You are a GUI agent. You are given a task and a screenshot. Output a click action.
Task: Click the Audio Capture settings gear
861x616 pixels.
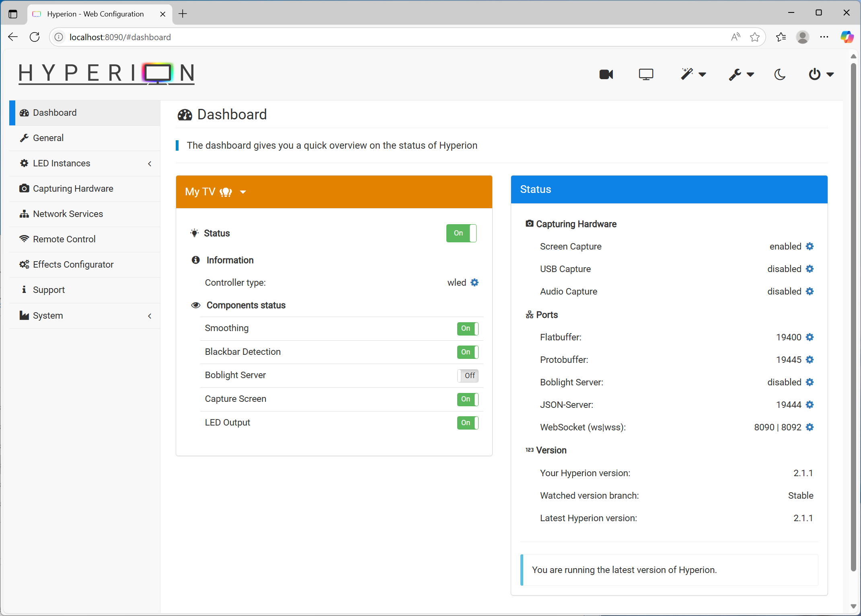point(810,291)
